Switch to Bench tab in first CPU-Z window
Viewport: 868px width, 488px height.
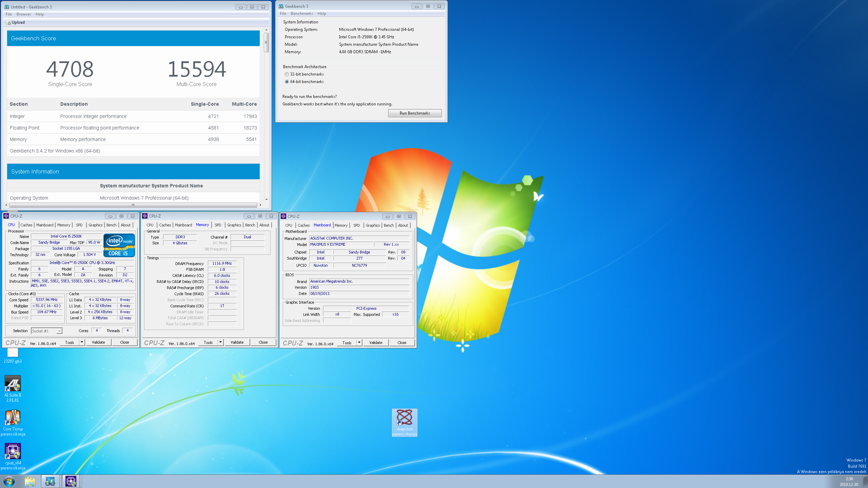(x=111, y=225)
